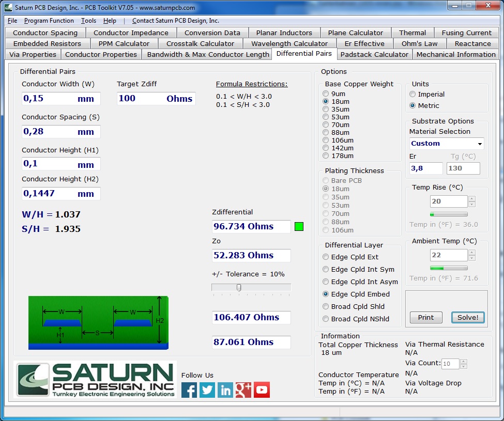Click the Conductor Spacing input field

click(x=61, y=132)
